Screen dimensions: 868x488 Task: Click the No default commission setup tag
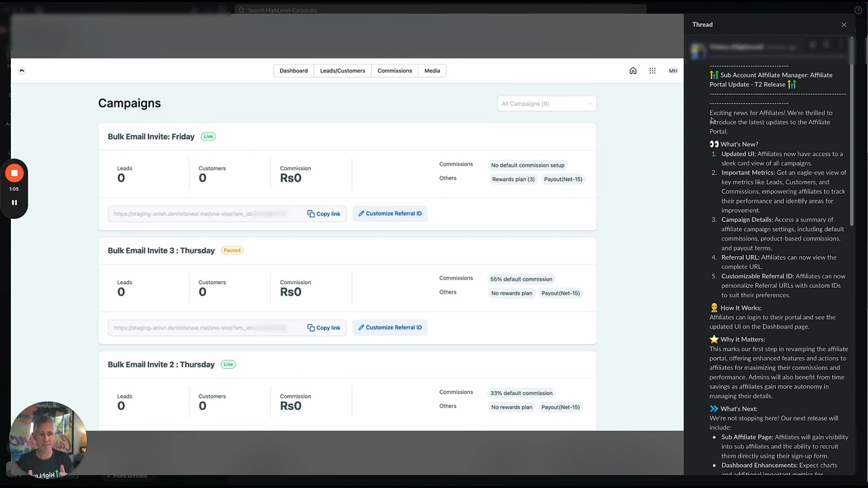pyautogui.click(x=528, y=165)
